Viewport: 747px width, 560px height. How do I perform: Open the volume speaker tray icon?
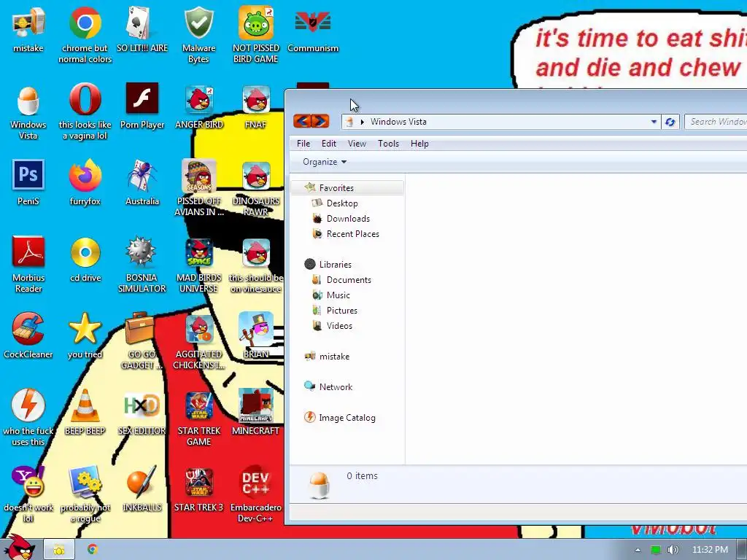click(x=673, y=550)
